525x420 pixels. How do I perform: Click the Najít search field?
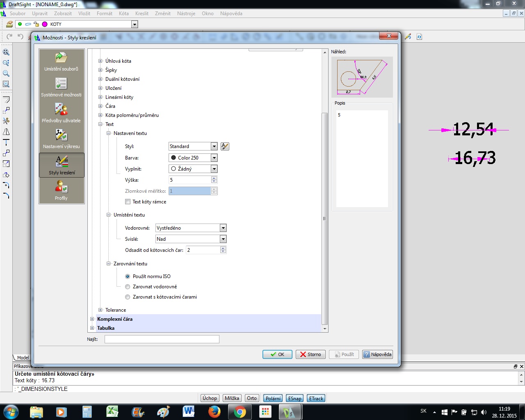162,339
